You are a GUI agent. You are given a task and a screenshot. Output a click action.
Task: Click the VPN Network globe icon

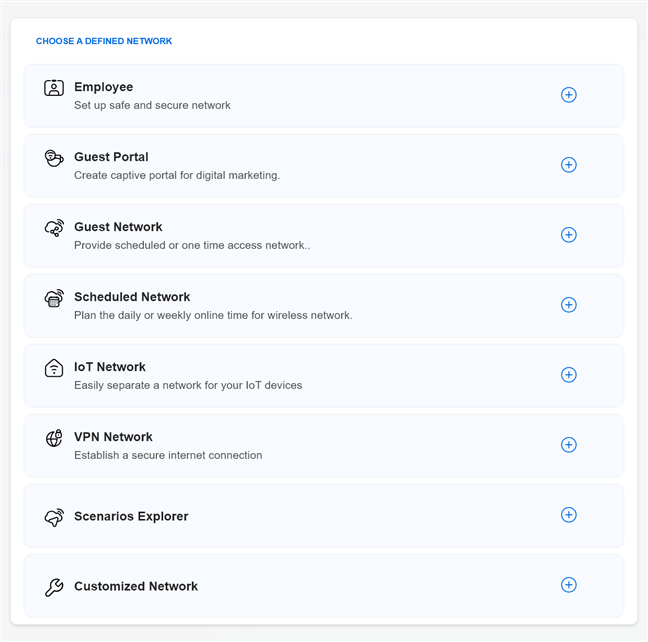click(54, 438)
